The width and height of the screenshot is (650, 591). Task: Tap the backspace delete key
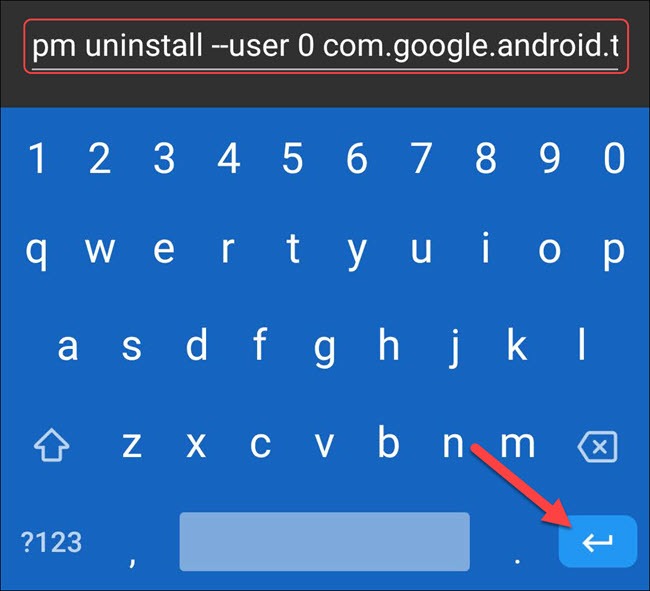(x=597, y=447)
